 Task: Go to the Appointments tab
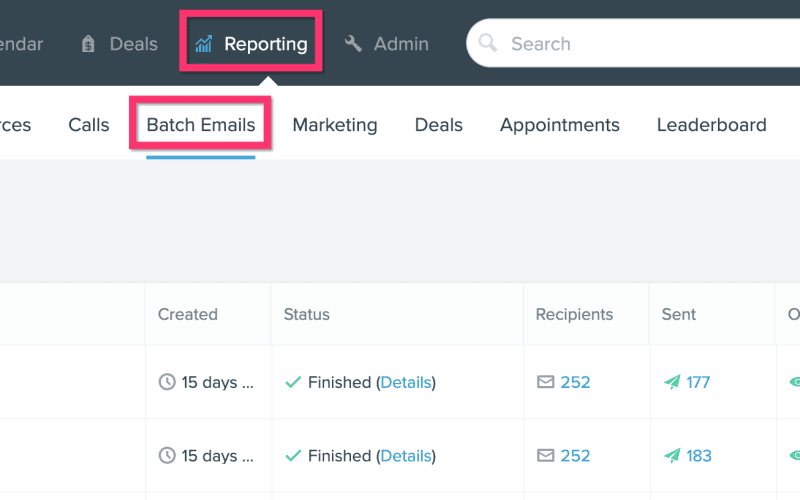coord(560,125)
